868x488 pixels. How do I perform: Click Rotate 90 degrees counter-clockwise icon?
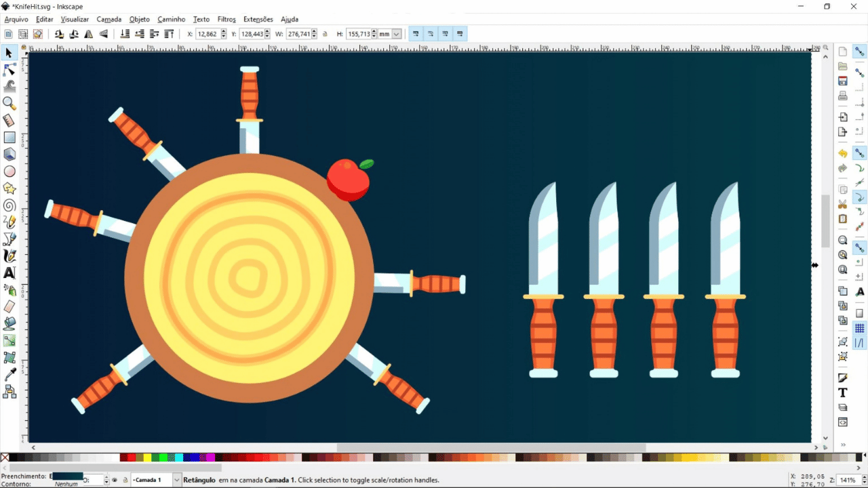point(59,34)
